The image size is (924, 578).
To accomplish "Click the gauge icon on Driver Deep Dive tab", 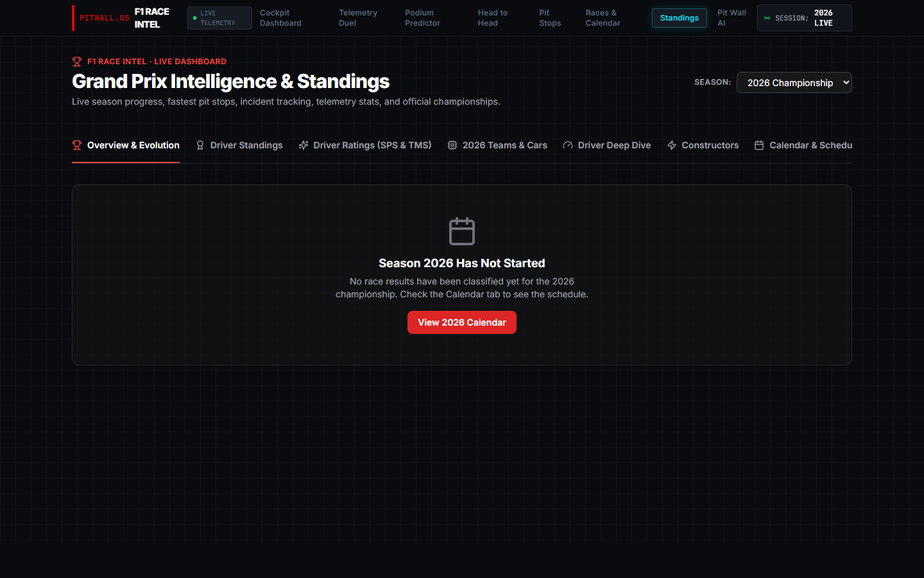I will coord(568,145).
